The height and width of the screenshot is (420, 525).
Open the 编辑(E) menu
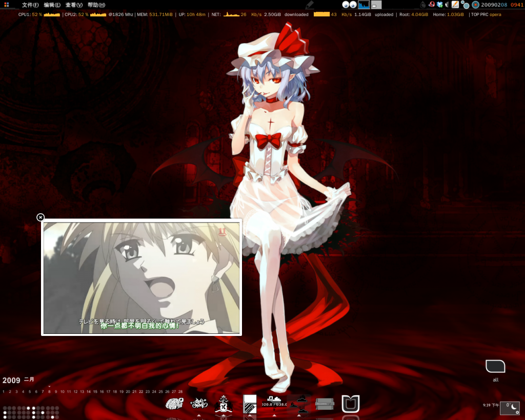pos(52,5)
